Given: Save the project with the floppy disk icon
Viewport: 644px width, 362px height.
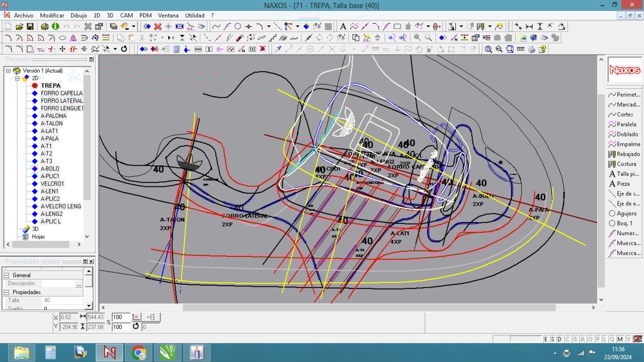Looking at the screenshot, I should [x=30, y=26].
